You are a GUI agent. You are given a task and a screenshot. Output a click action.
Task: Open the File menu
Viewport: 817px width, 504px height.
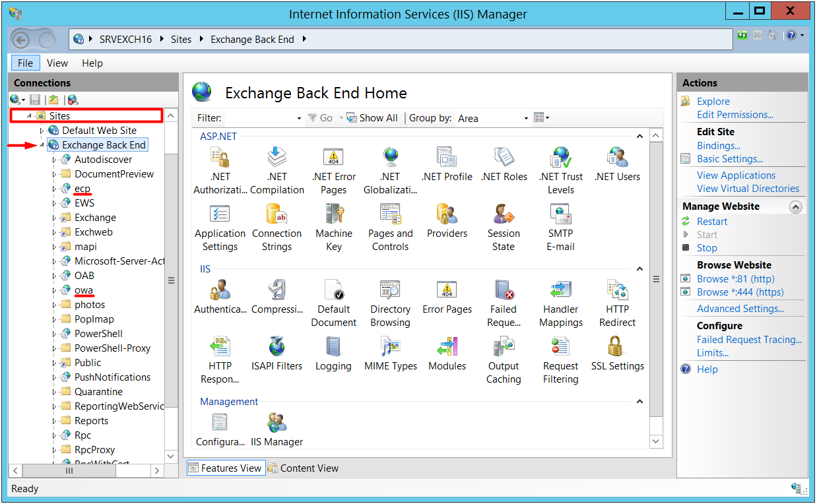coord(25,63)
